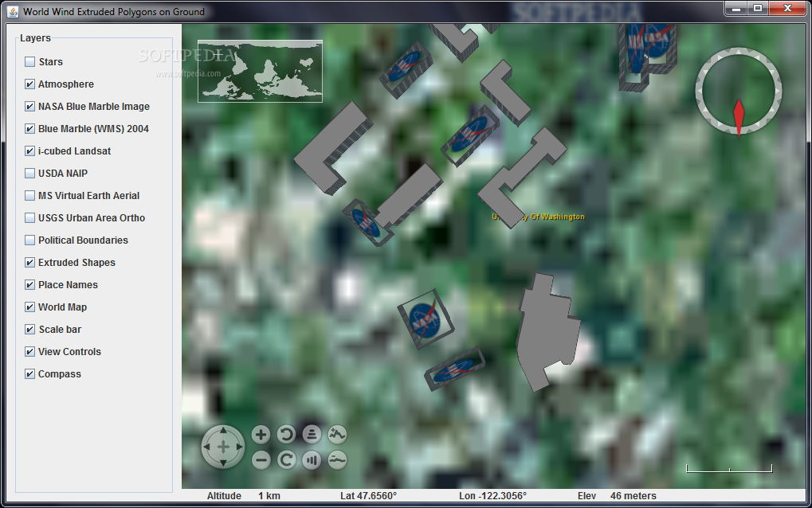Click the Altitude 1 km status readout

click(243, 495)
